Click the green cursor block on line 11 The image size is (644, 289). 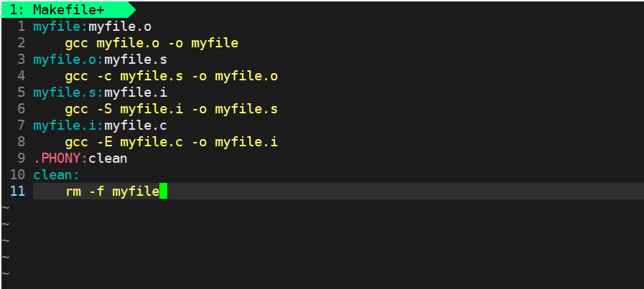click(163, 191)
